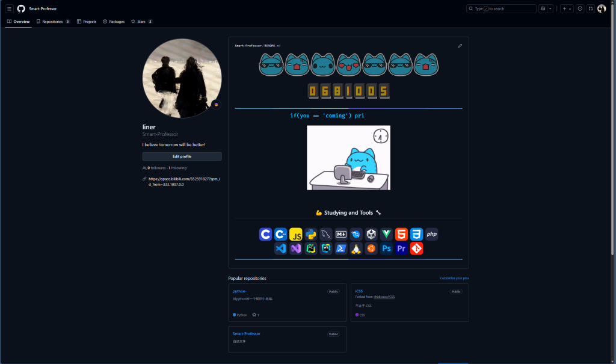Open the Pull requests icon in header
616x364 pixels.
pos(591,9)
